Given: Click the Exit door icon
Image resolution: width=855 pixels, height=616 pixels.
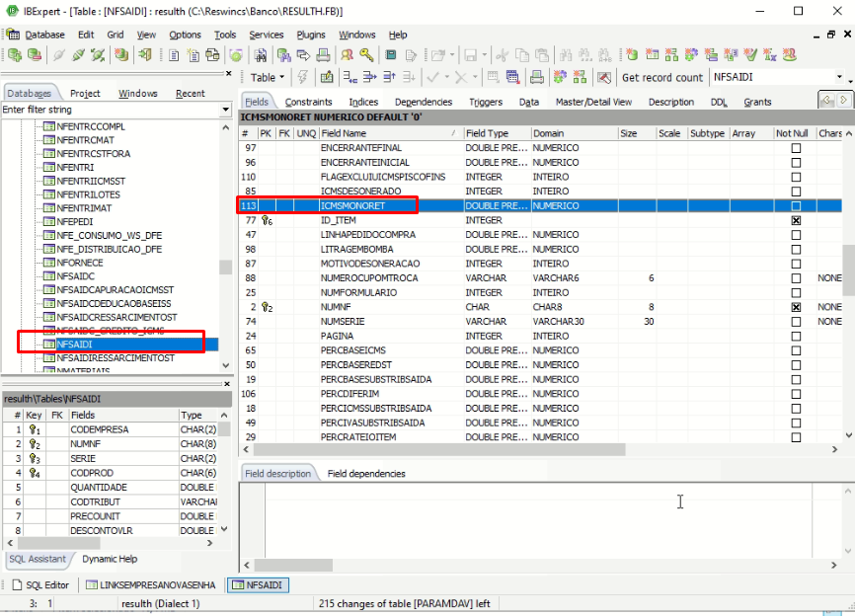Looking at the screenshot, I should pyautogui.click(x=145, y=54).
